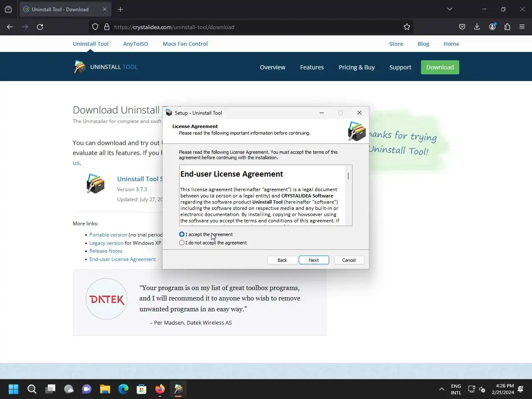Click the address bar URL

174,27
